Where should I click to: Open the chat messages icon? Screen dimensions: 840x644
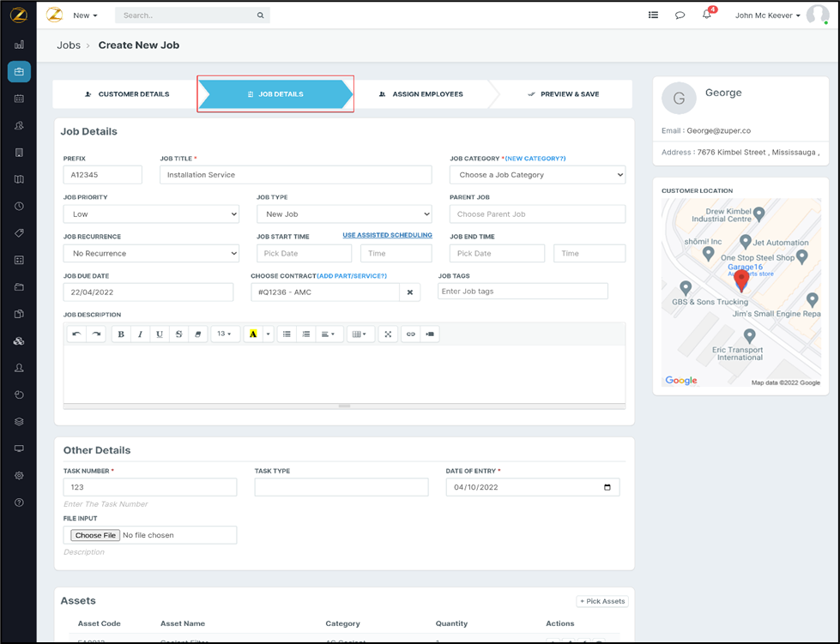(x=680, y=15)
